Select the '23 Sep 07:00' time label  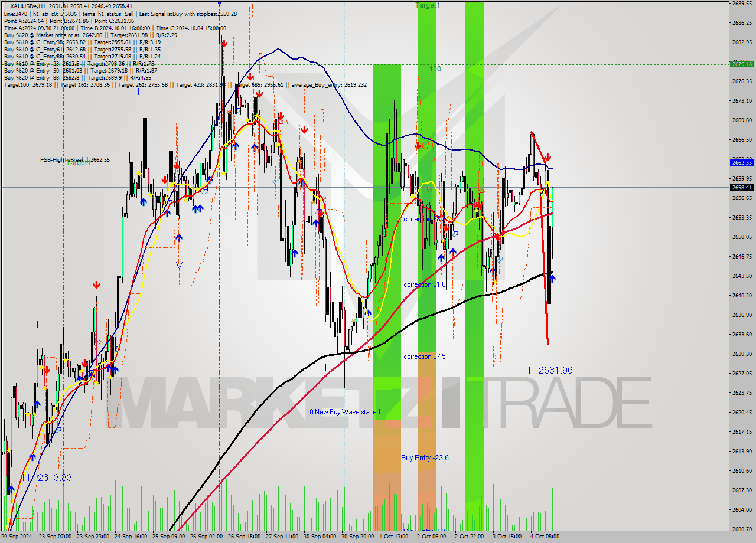click(56, 537)
